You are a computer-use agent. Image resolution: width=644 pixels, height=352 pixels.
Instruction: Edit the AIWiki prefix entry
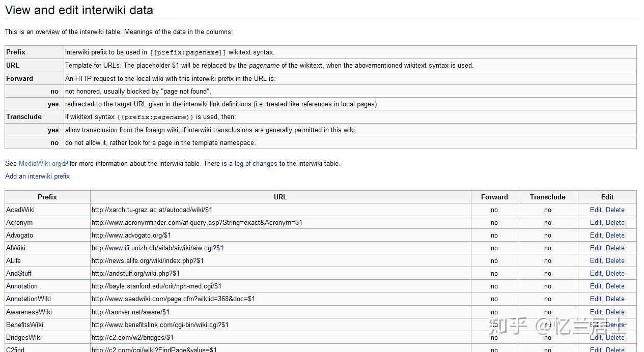pyautogui.click(x=596, y=248)
